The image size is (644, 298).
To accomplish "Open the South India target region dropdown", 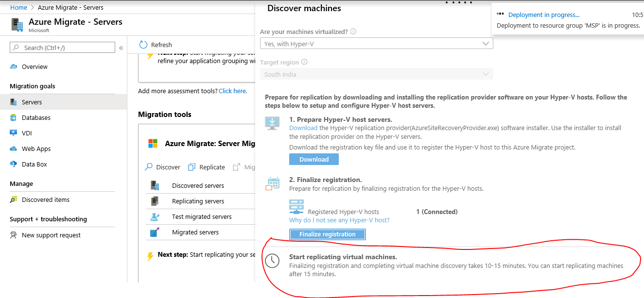I will coord(377,74).
